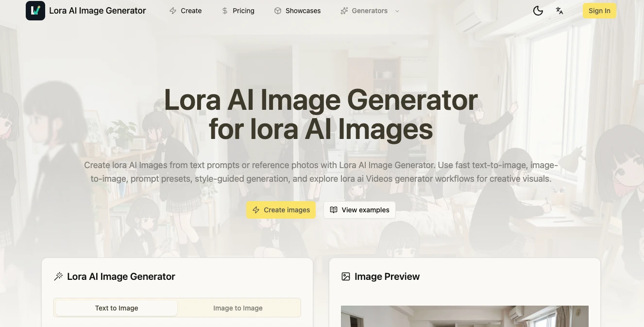
Task: Open the Showcases nav item
Action: (297, 11)
